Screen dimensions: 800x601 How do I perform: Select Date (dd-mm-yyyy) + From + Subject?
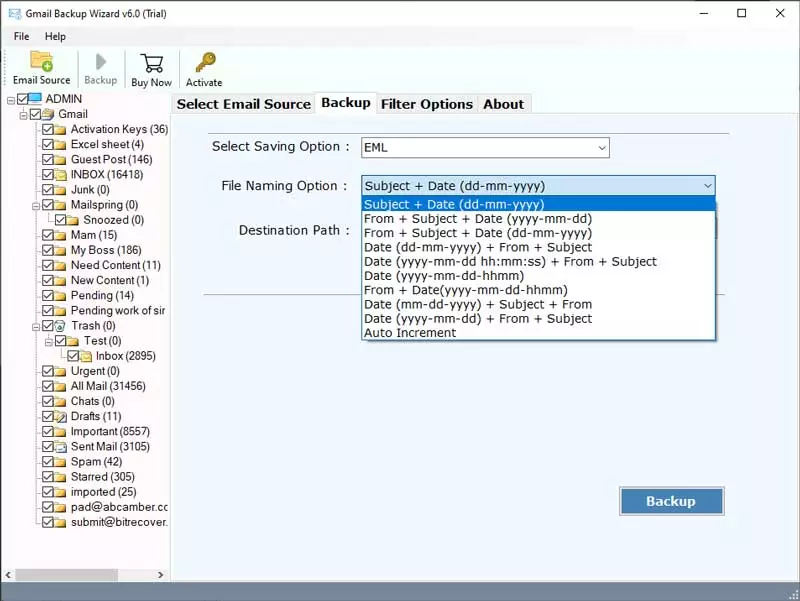(x=478, y=247)
